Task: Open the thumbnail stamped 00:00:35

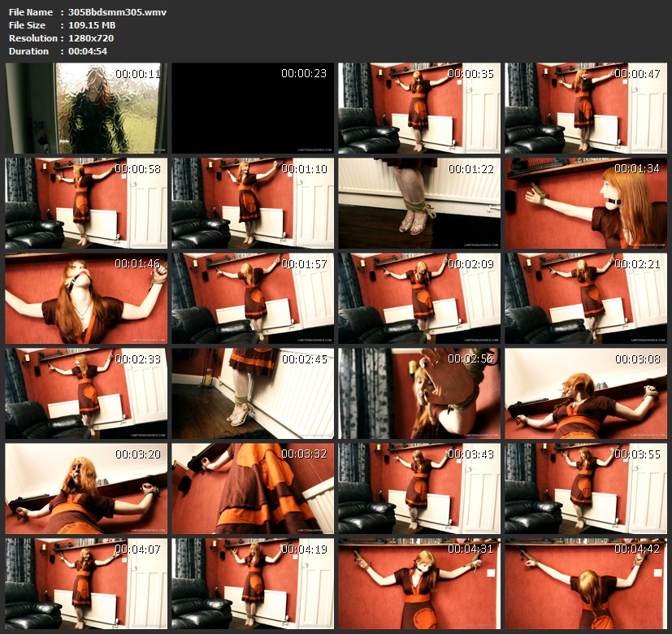Action: tap(419, 108)
